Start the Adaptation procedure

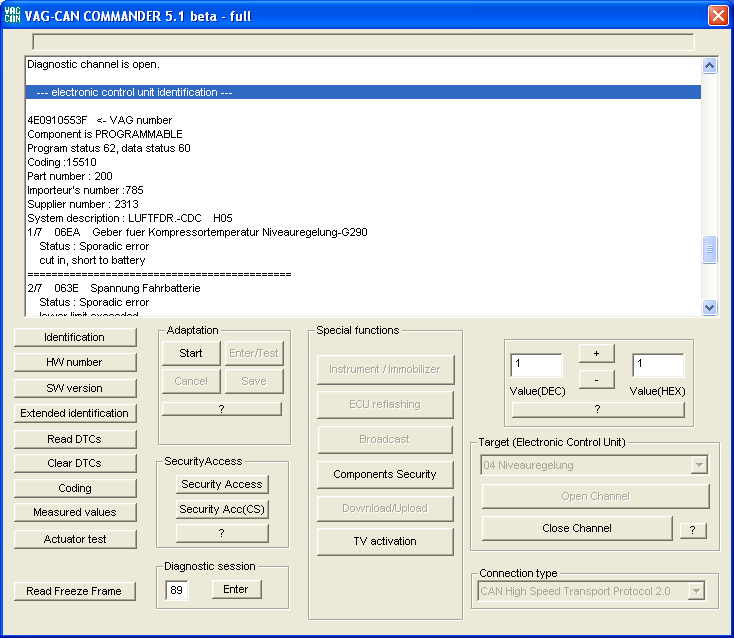pos(191,353)
